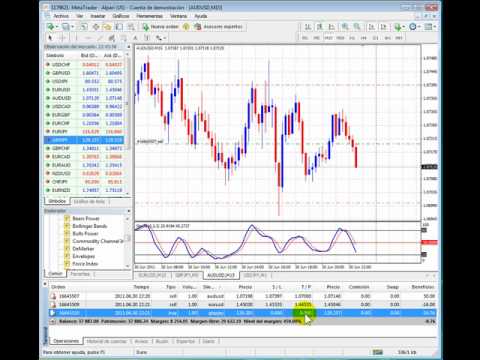480x360 pixels.
Task: Select the vertical line drawing tool
Action: pyautogui.click(x=76, y=38)
